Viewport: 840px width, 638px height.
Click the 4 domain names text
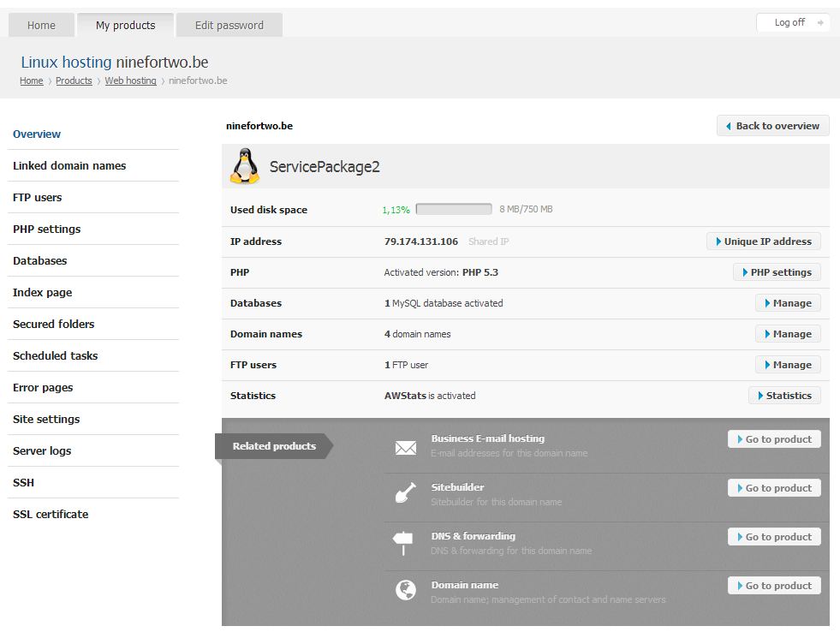click(417, 334)
